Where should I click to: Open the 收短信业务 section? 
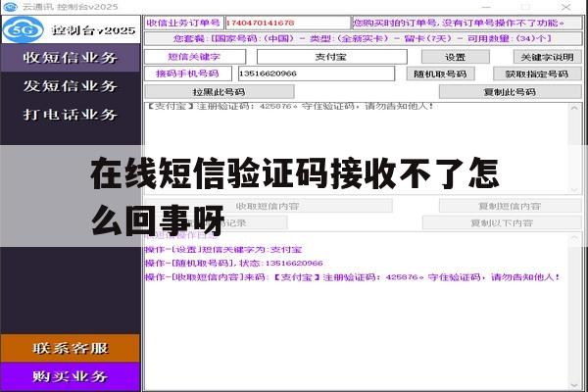coord(71,58)
